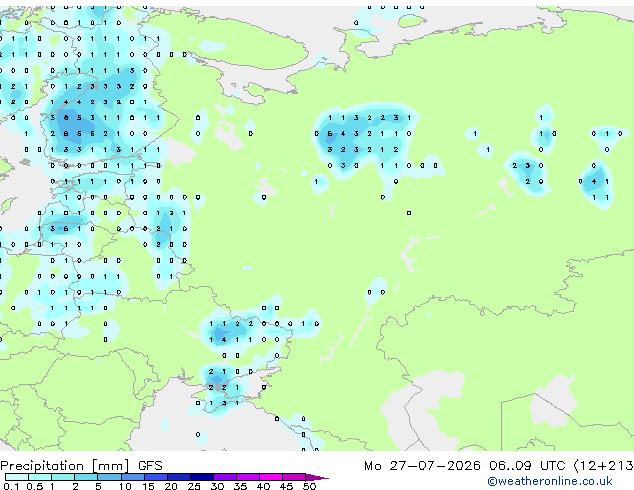
Task: Click the 40–45 mm bright magenta swatch
Action: [x=271, y=477]
